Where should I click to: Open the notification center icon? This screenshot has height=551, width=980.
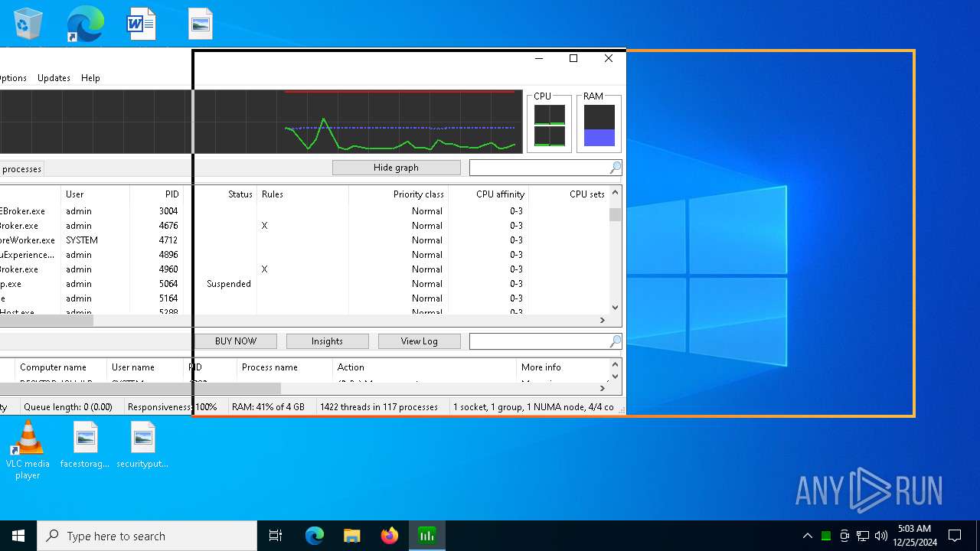coord(955,536)
